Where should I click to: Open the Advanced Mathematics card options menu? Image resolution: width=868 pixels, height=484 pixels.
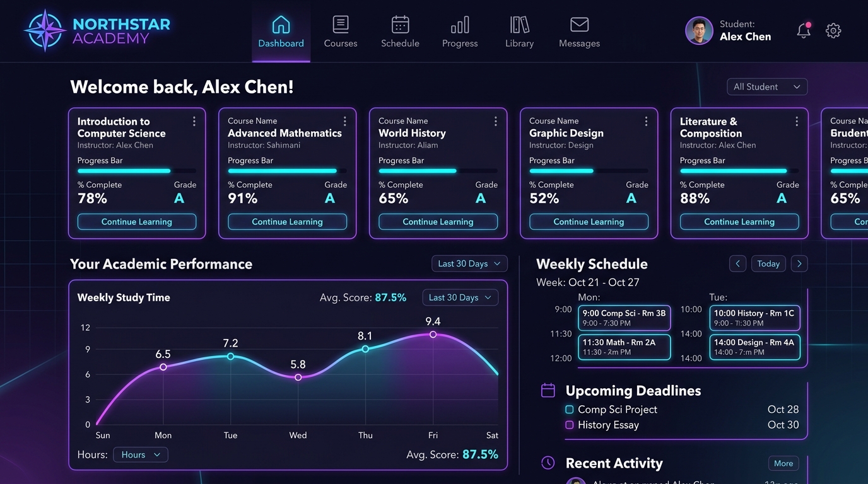(x=344, y=121)
